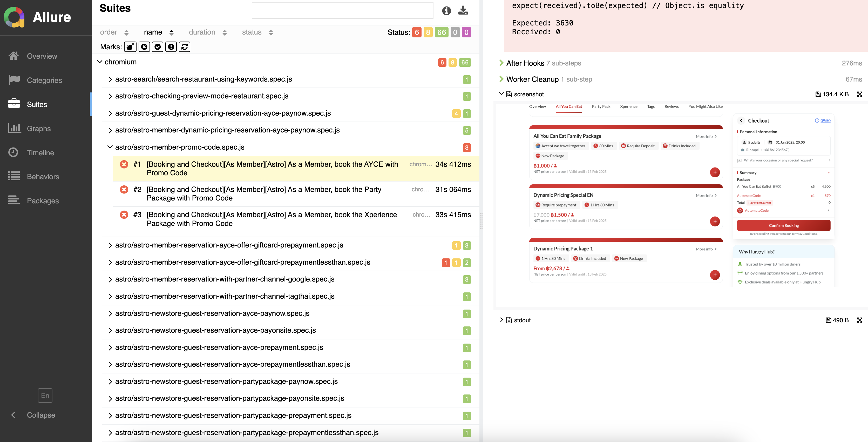
Task: Go to Categories in sidebar
Action: (x=44, y=80)
